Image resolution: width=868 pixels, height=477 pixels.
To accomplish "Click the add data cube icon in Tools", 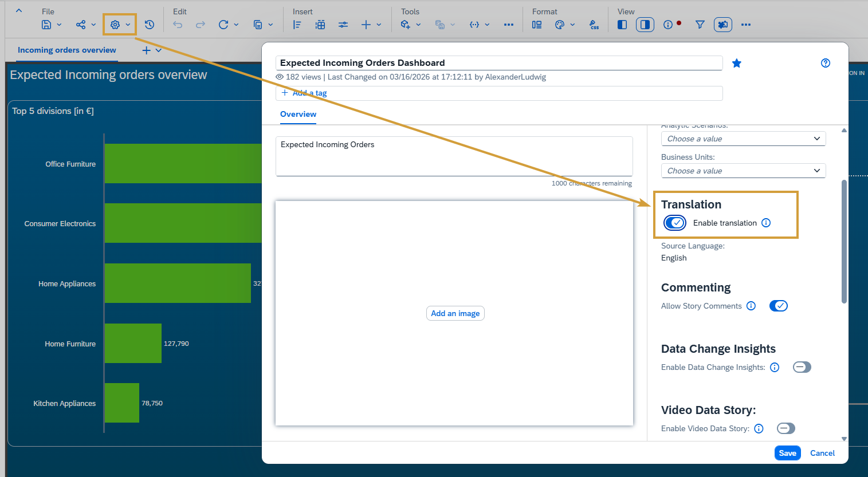I will (406, 25).
